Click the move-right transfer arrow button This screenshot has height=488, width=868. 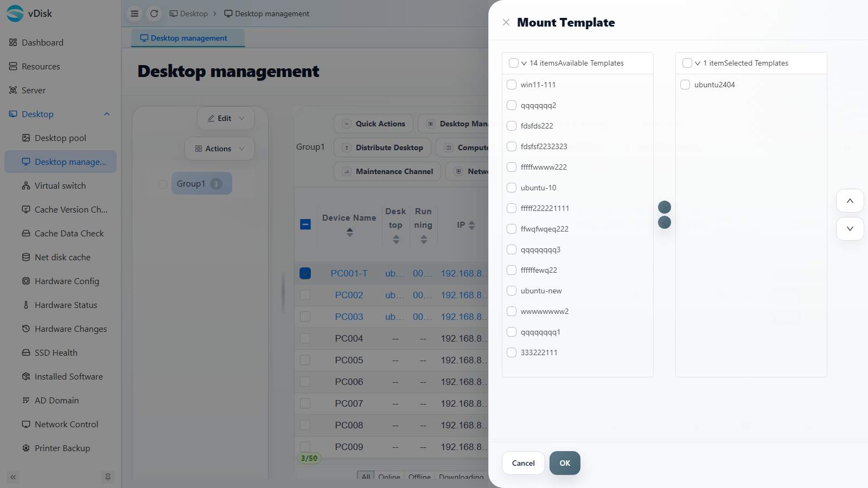click(665, 207)
